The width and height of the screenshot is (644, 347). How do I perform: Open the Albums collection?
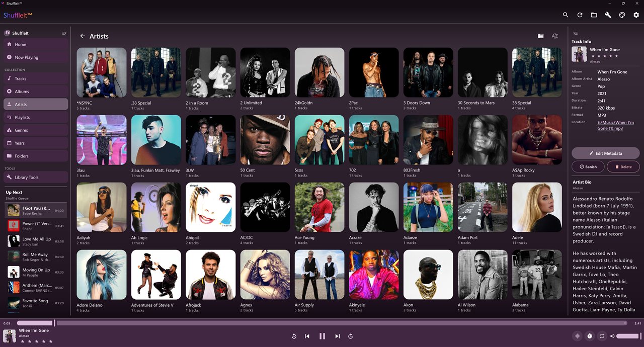pyautogui.click(x=36, y=92)
